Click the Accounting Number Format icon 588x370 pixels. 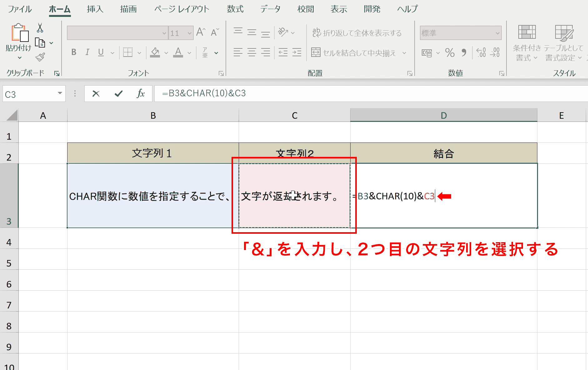click(427, 53)
